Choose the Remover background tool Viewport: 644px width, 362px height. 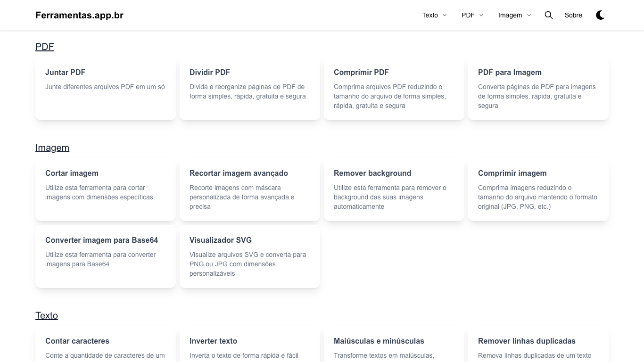pyautogui.click(x=394, y=190)
